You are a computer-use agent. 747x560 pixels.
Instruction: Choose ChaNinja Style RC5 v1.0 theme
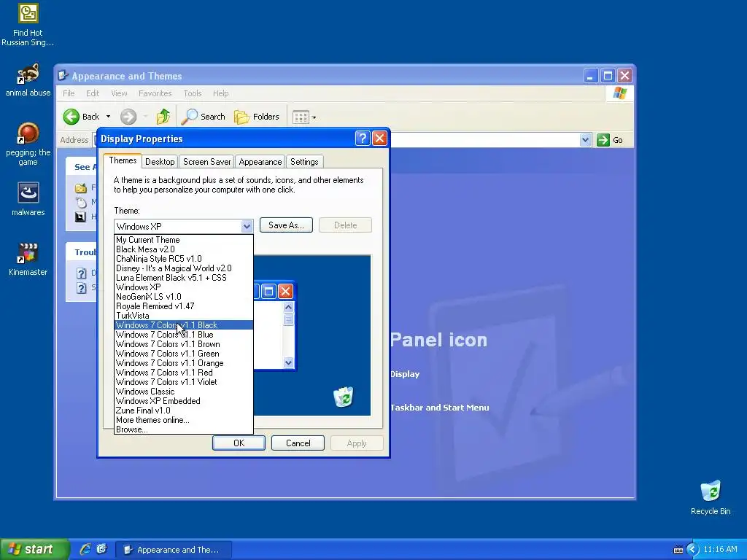(x=184, y=259)
